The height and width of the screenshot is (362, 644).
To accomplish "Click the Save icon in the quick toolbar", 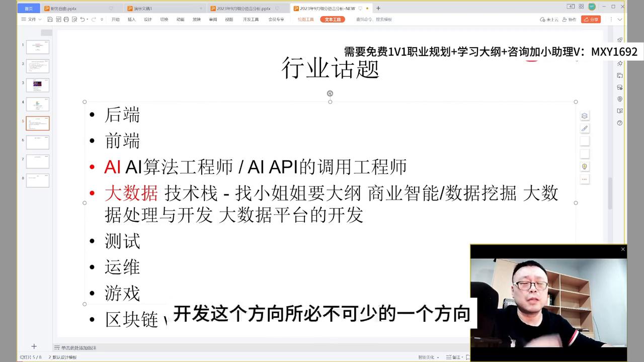I will click(x=50, y=19).
